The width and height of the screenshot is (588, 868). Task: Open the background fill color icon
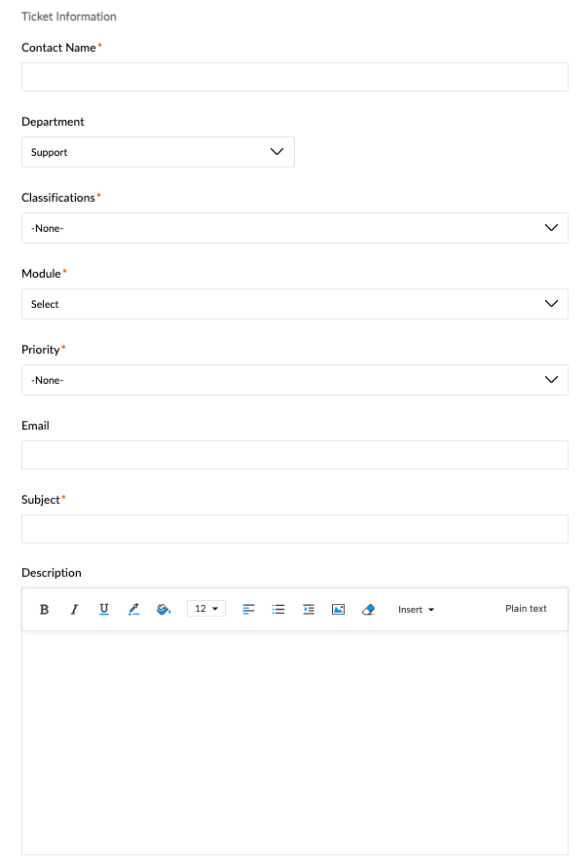[x=164, y=609]
